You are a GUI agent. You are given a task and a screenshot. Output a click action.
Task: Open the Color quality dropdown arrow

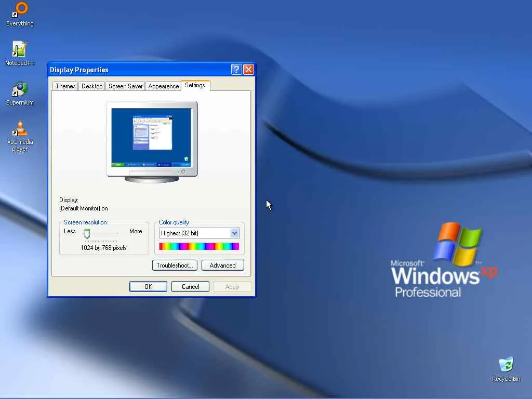coord(234,233)
